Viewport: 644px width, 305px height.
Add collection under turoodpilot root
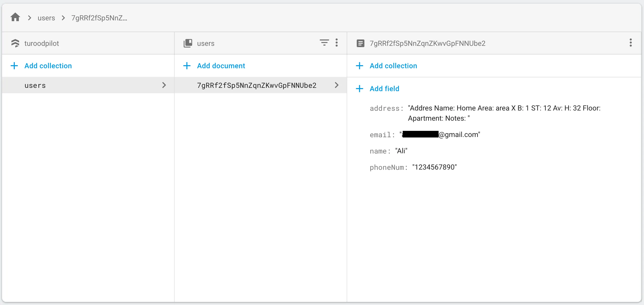tap(48, 66)
